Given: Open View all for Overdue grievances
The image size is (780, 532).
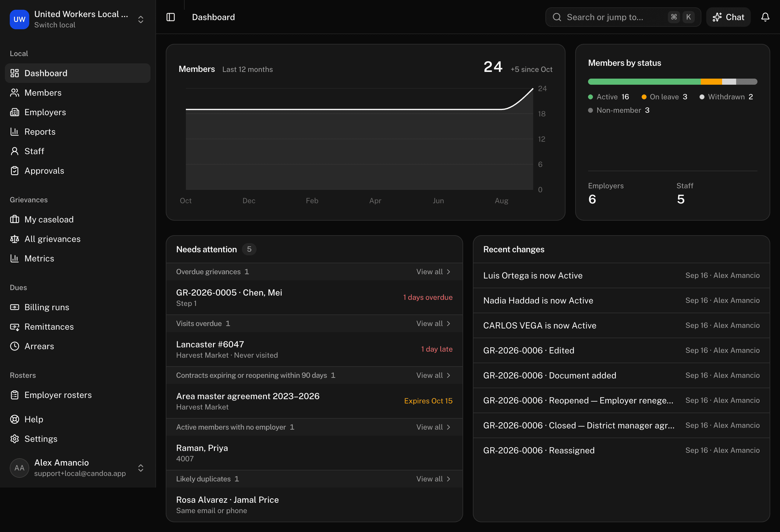Looking at the screenshot, I should click(x=433, y=271).
